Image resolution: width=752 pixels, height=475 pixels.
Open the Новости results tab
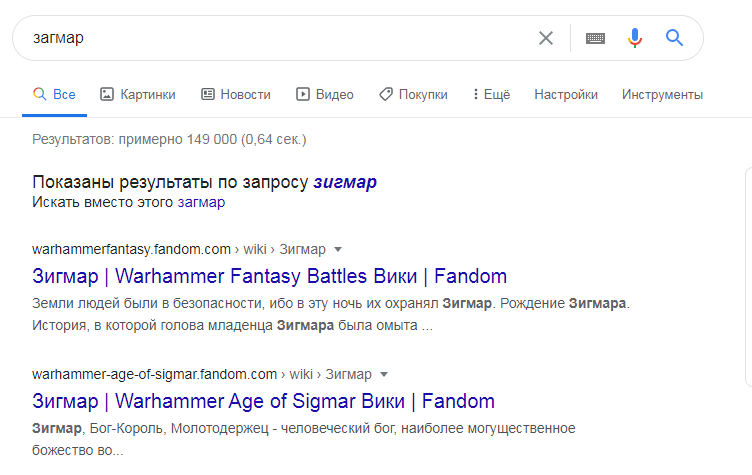point(236,95)
